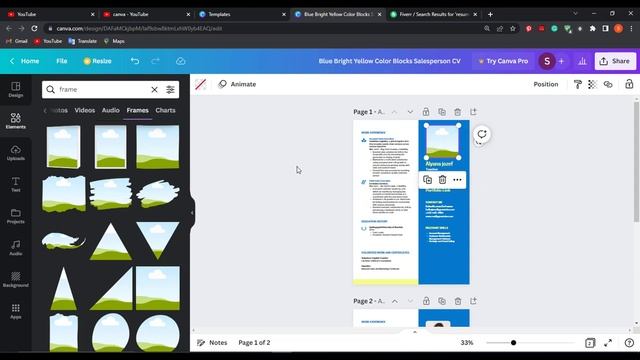Add a collaborator with plus icon
The width and height of the screenshot is (640, 360).
point(562,61)
